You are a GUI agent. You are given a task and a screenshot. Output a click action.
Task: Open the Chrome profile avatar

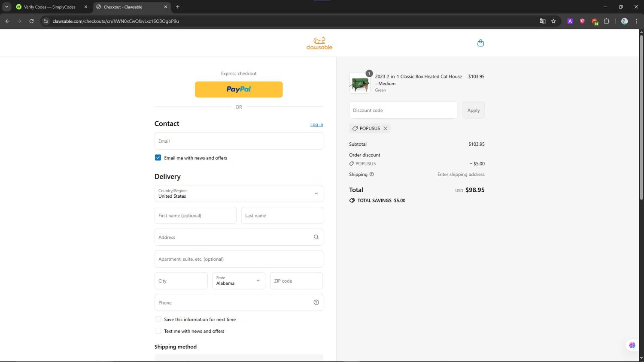click(625, 21)
